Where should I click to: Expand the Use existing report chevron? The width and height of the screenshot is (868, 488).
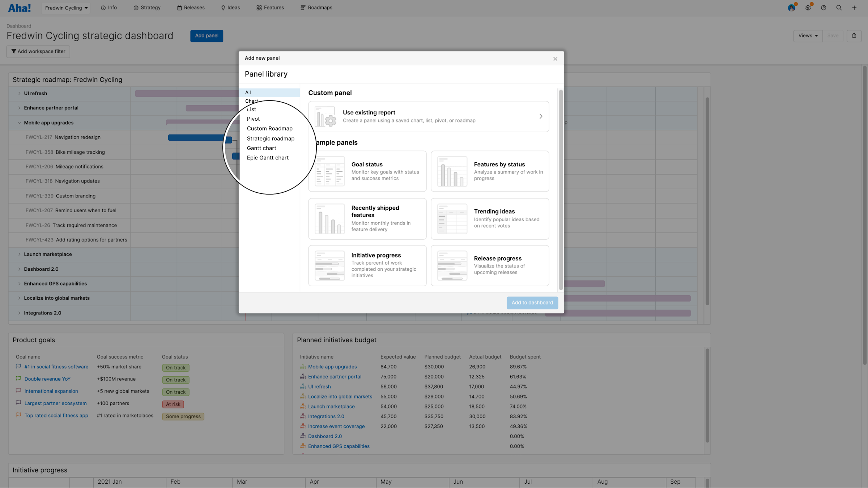[x=541, y=116]
